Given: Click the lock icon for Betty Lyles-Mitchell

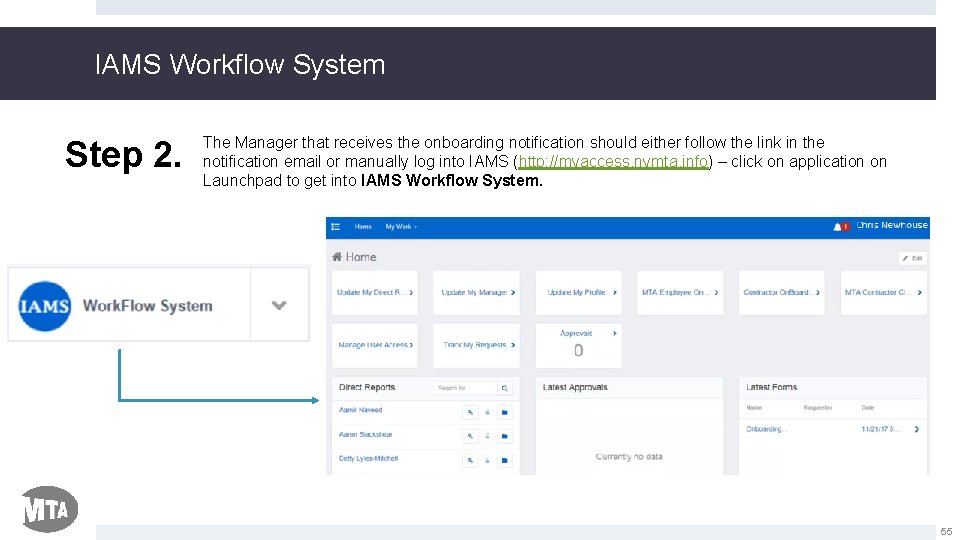Looking at the screenshot, I should tap(487, 460).
